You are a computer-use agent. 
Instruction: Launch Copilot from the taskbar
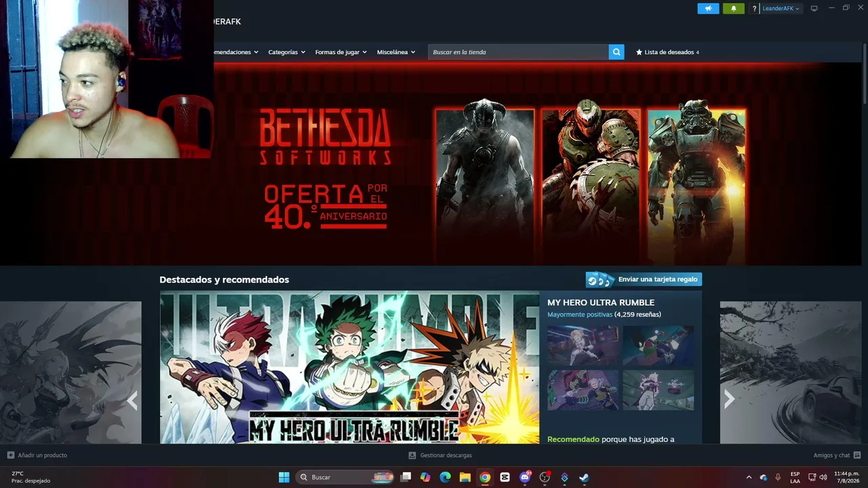(425, 477)
